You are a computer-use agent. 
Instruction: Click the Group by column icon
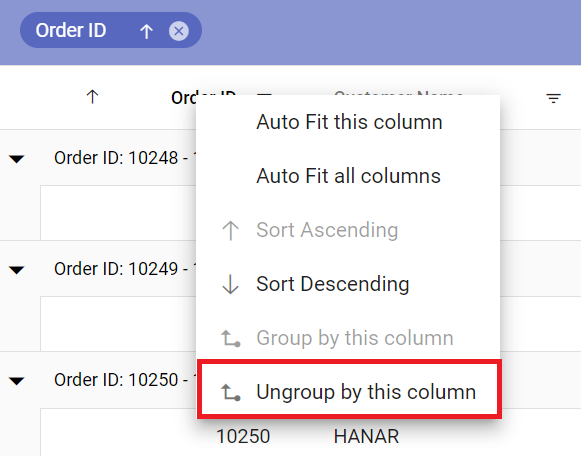point(230,338)
